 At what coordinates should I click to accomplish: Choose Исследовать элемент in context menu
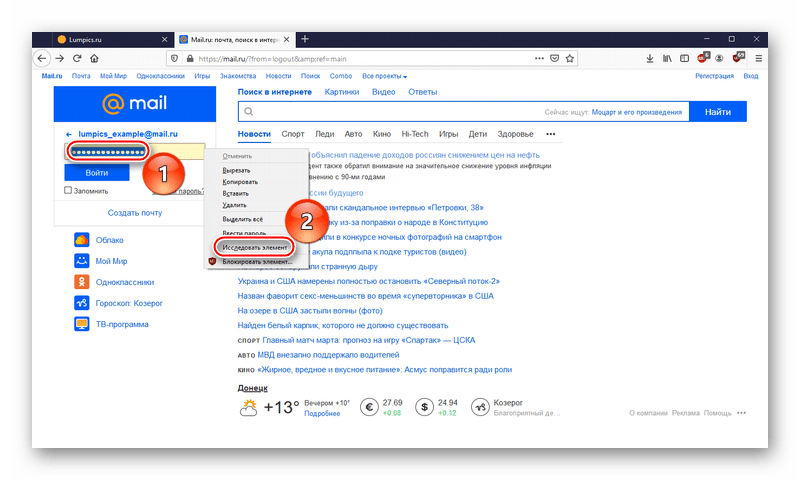[254, 247]
